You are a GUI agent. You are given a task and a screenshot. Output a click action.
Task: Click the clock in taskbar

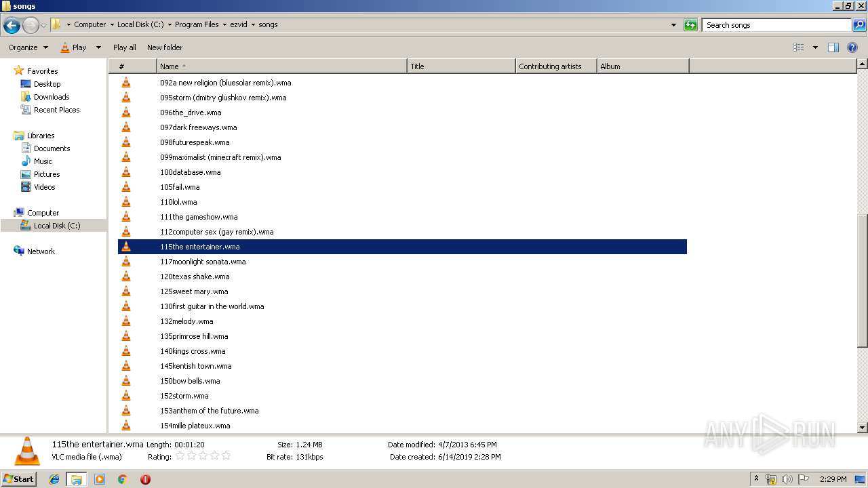pos(832,479)
